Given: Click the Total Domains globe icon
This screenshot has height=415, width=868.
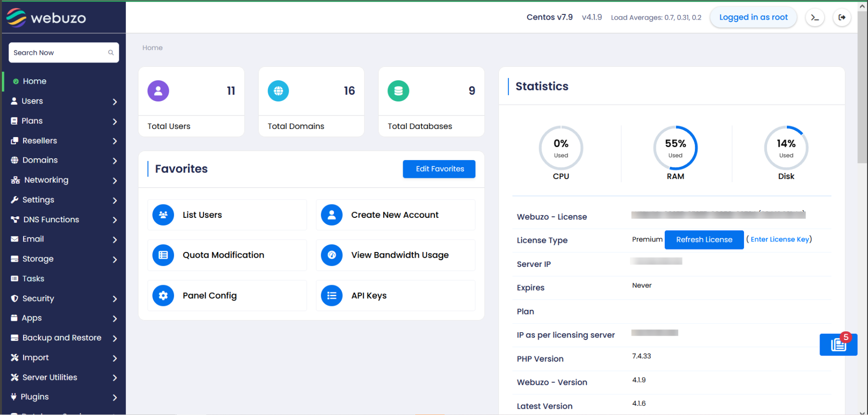Looking at the screenshot, I should point(278,90).
